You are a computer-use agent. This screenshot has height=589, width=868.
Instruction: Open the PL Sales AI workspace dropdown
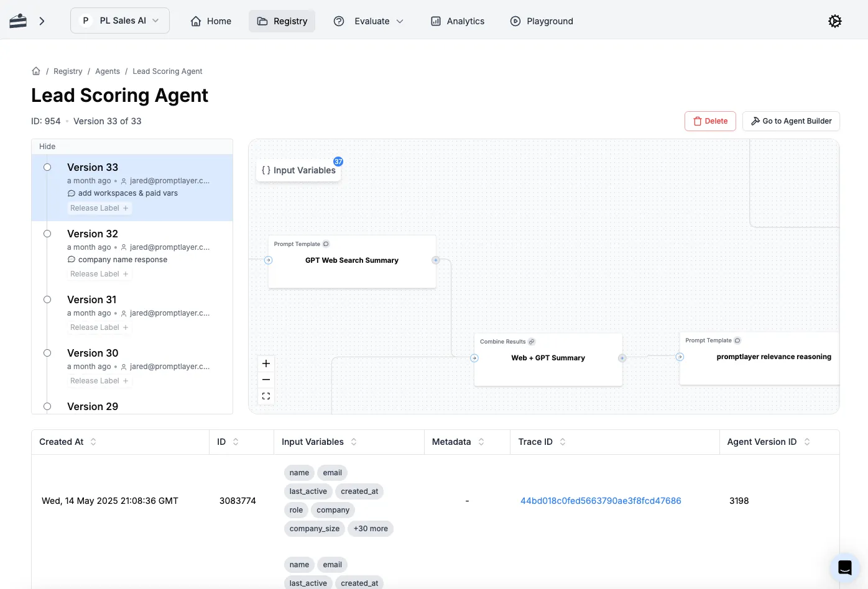[x=120, y=21]
